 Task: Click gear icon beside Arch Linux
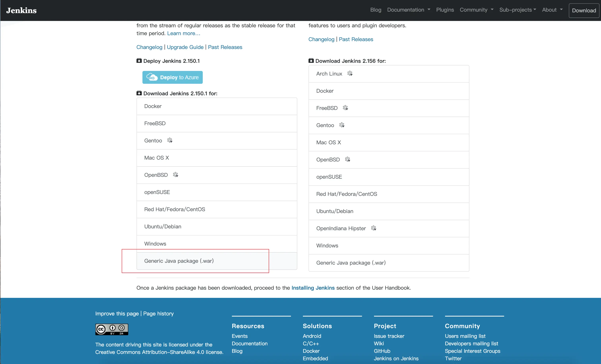point(350,74)
